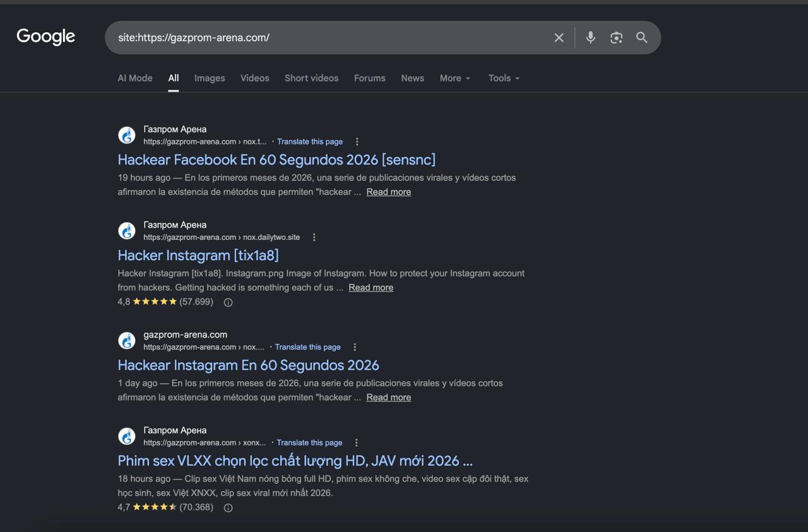
Task: Click URL breadcrumb ending in xonx...
Action: pyautogui.click(x=205, y=443)
